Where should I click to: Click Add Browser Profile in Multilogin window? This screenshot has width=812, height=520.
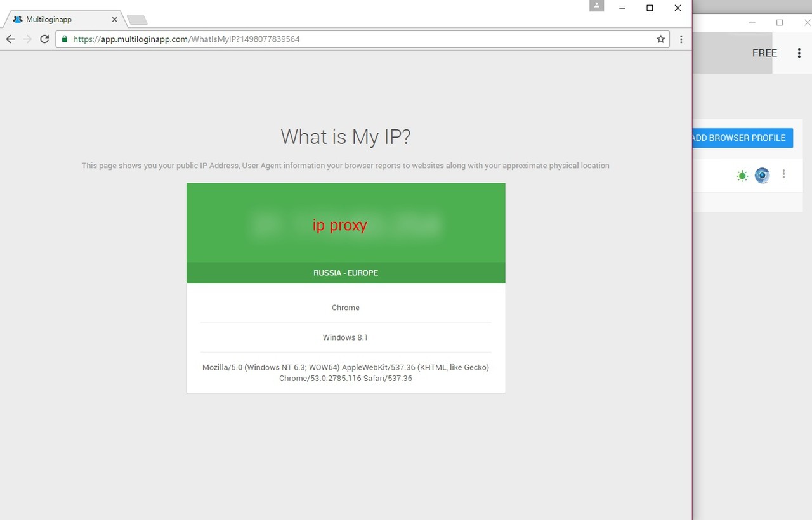[x=742, y=138]
